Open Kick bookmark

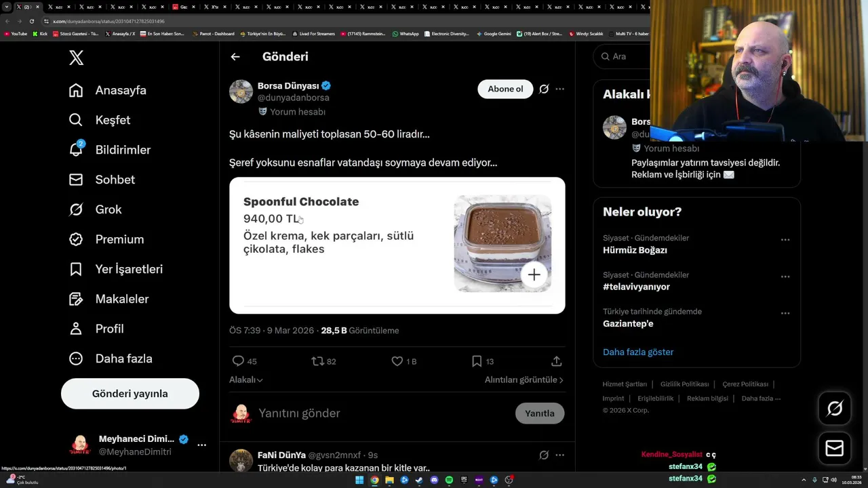40,33
